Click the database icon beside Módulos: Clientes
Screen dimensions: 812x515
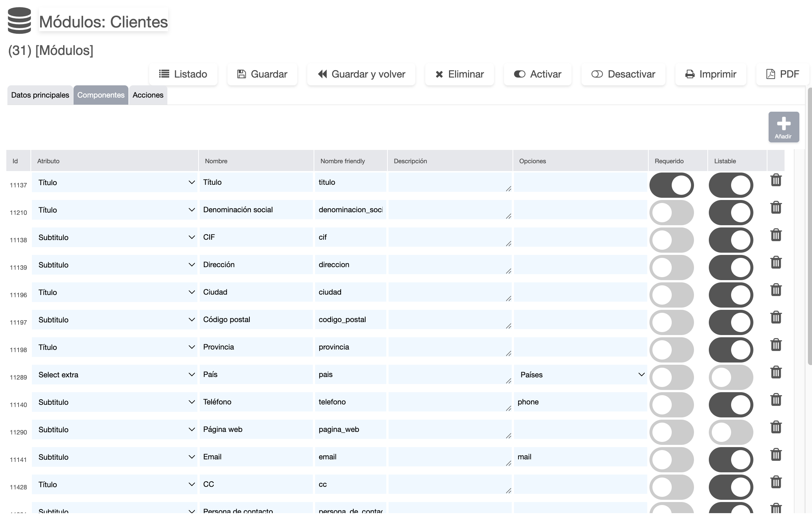click(x=19, y=21)
